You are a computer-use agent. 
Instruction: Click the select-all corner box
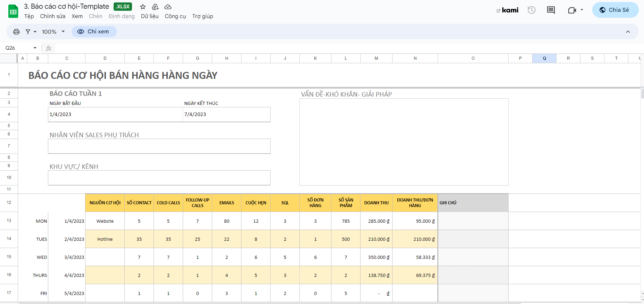pos(9,58)
